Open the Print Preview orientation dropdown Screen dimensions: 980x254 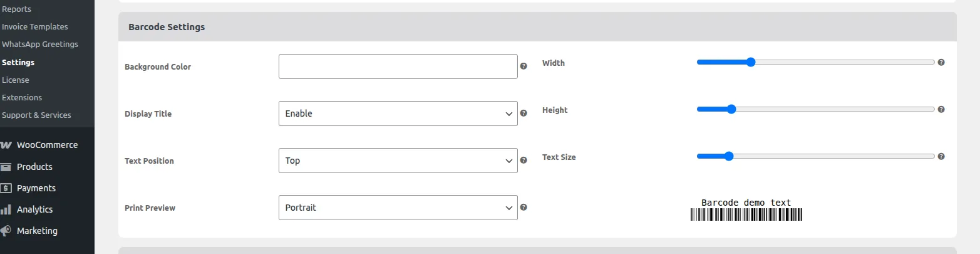[398, 208]
